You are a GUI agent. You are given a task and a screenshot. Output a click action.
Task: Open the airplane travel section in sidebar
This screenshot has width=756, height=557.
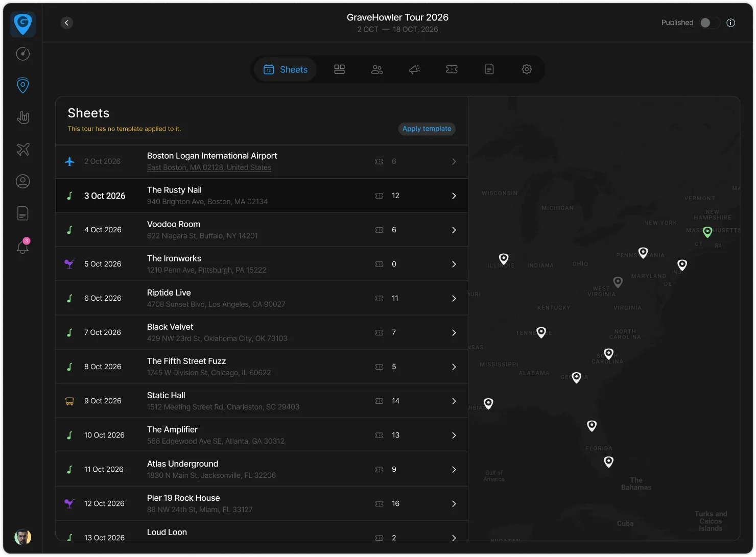tap(23, 149)
